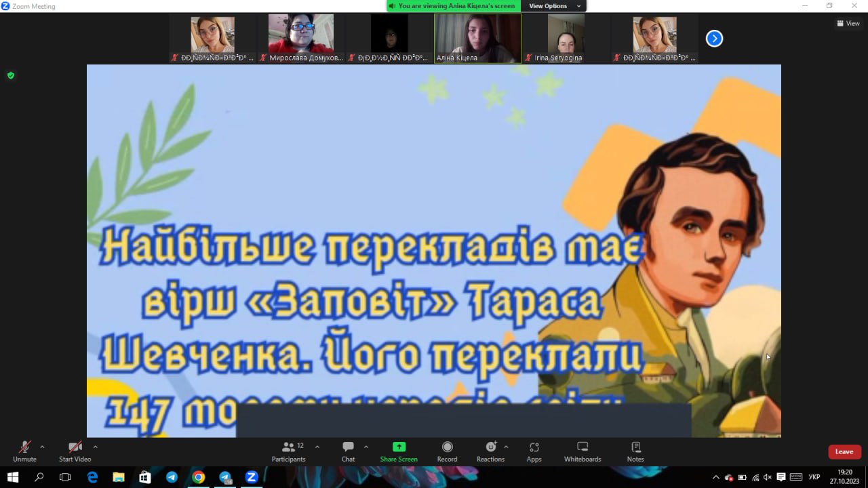The image size is (868, 488).
Task: Start recording with the Record button
Action: point(447,451)
